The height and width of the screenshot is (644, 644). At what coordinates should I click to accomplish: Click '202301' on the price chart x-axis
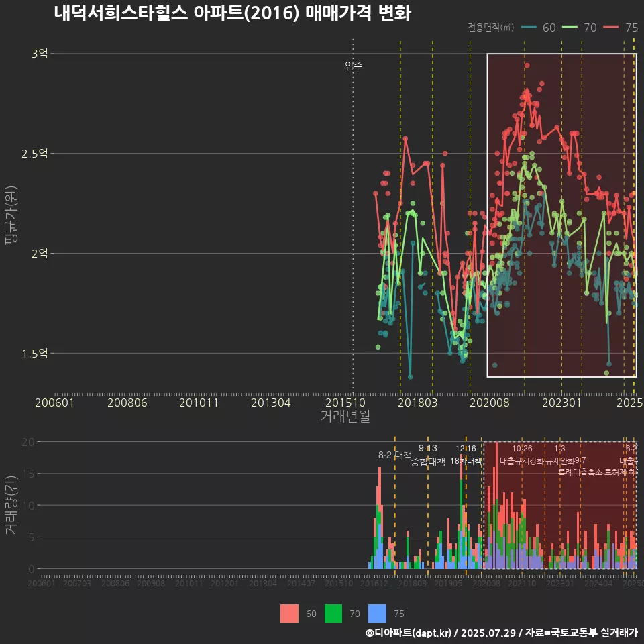pos(562,402)
